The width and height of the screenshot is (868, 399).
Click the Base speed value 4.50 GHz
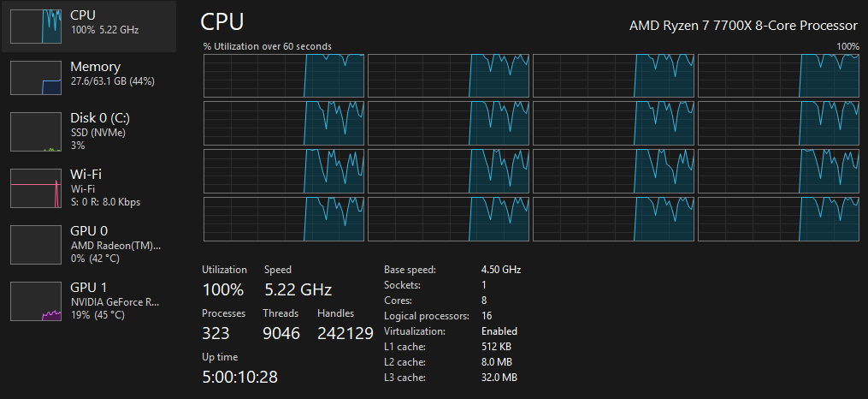tap(501, 270)
